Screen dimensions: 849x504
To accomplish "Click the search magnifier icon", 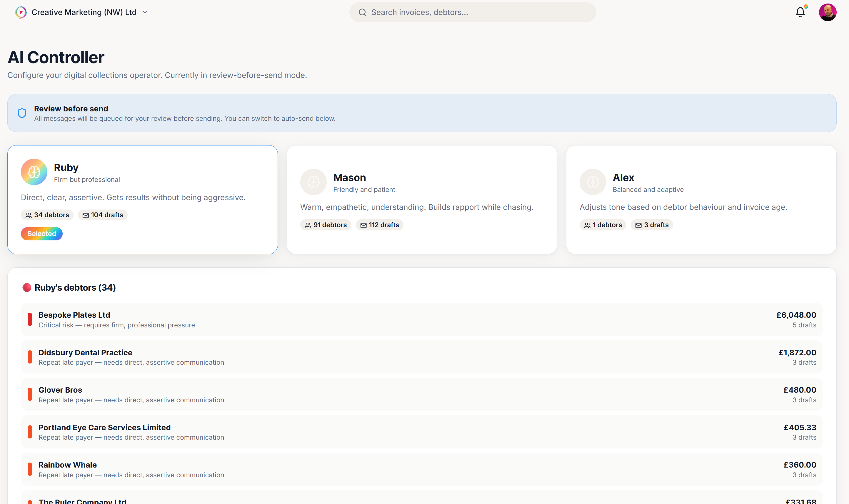I will [362, 12].
